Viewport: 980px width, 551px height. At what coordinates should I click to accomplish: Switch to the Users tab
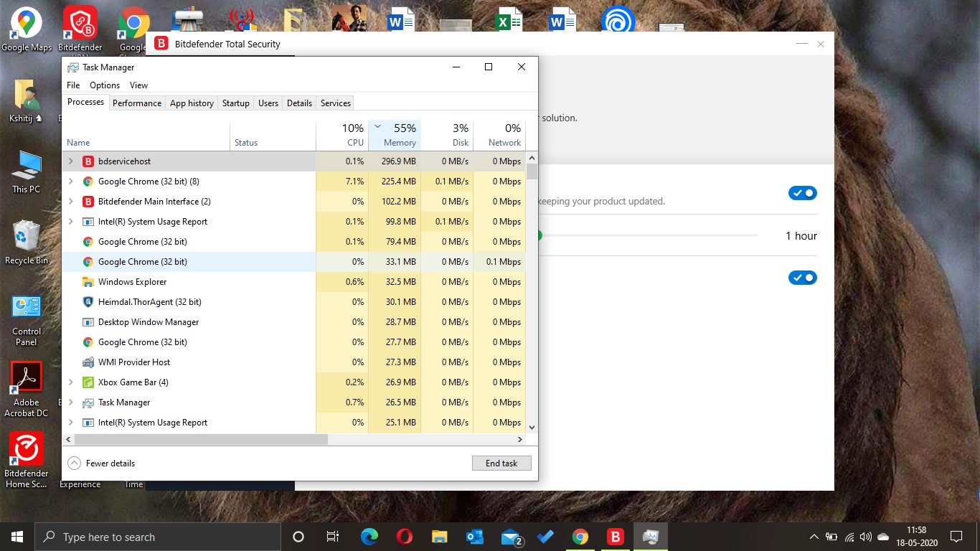click(268, 103)
